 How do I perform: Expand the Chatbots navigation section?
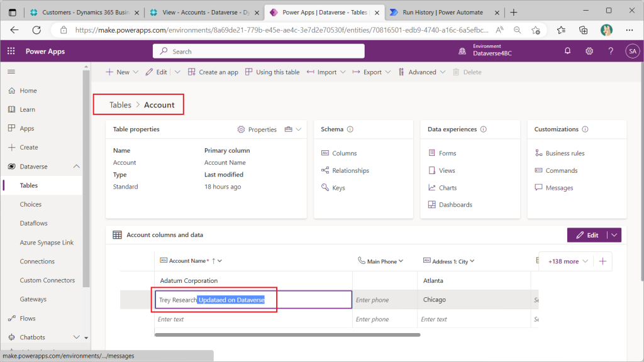(x=76, y=337)
